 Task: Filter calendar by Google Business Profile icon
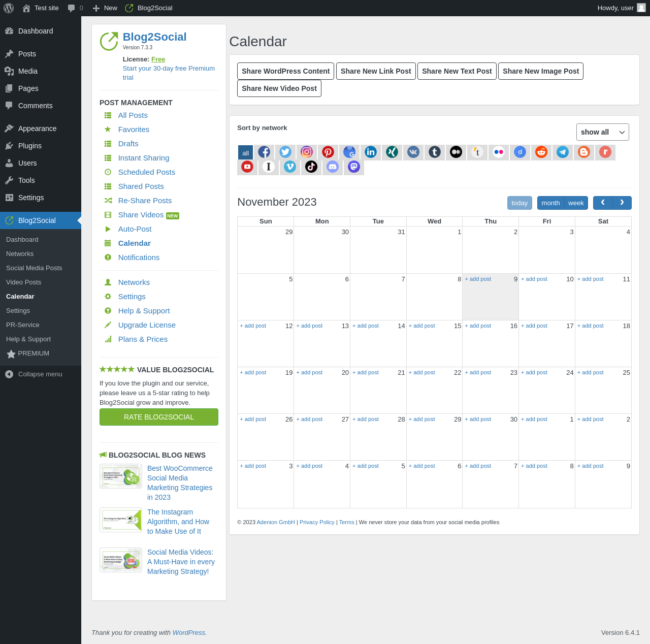(349, 152)
